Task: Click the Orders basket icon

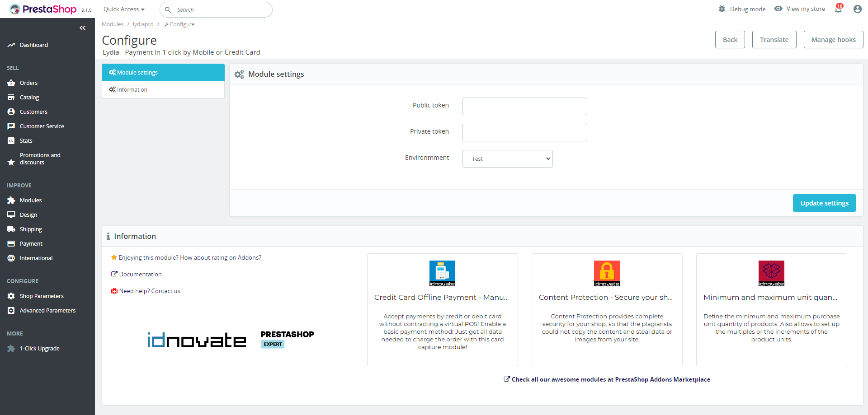Action: (x=11, y=83)
